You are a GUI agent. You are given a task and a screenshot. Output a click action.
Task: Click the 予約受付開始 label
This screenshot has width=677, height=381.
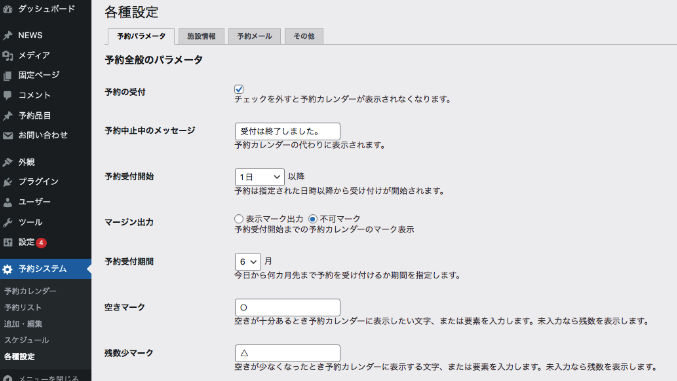coord(129,177)
